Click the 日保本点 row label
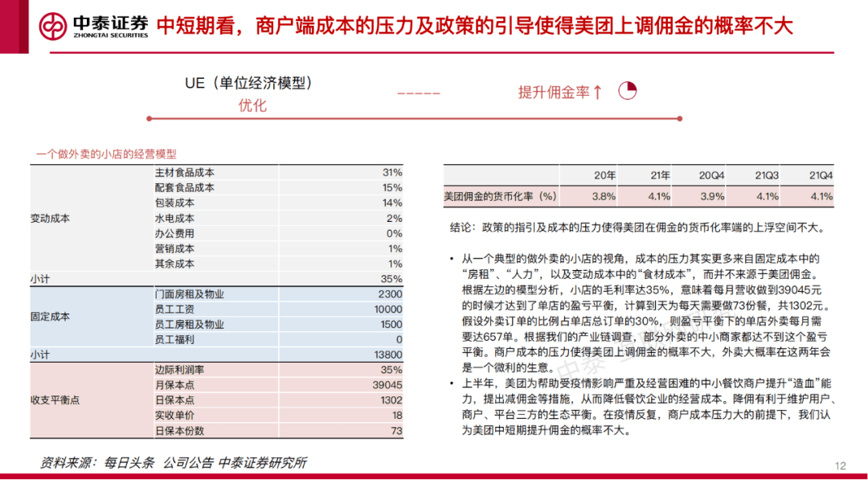 (x=174, y=400)
